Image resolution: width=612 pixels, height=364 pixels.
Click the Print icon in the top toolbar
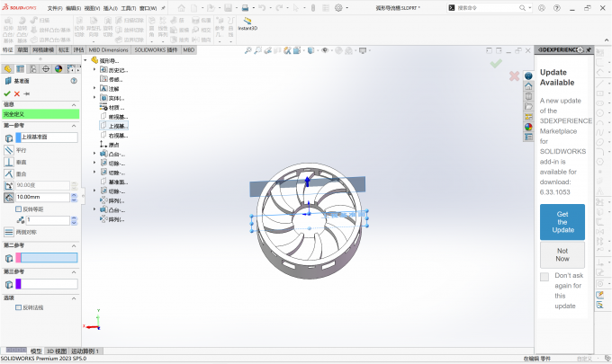245,8
